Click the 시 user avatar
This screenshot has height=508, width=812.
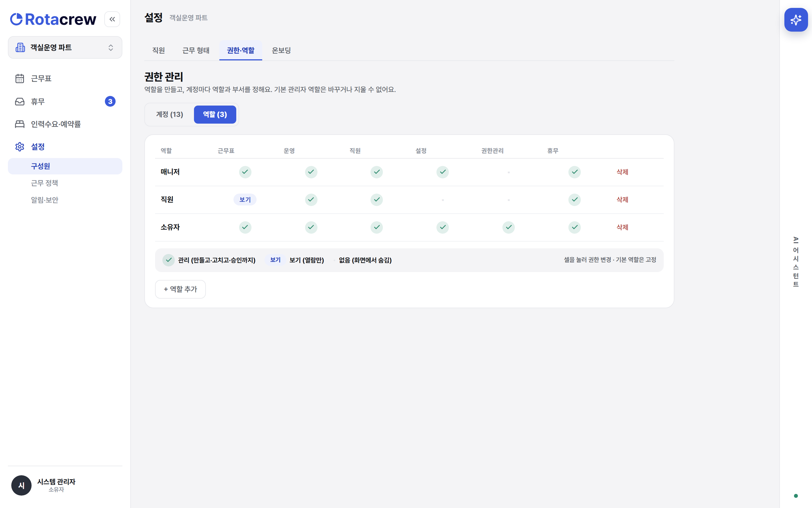(x=21, y=485)
